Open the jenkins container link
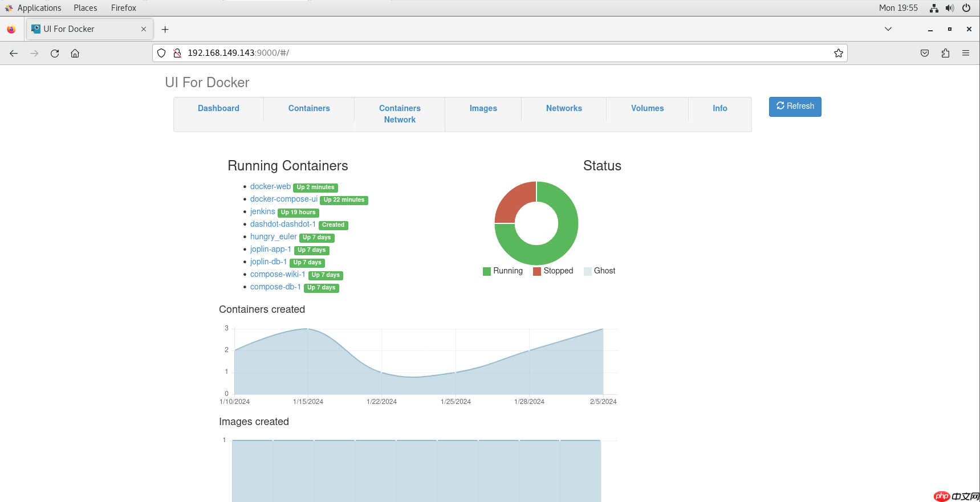 click(x=262, y=211)
